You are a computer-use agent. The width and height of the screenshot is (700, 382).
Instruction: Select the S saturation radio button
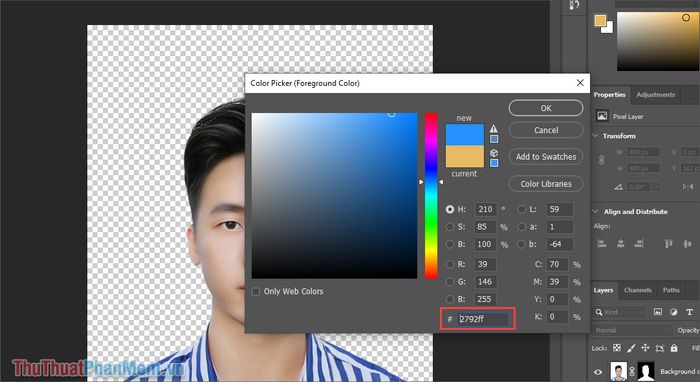point(450,227)
